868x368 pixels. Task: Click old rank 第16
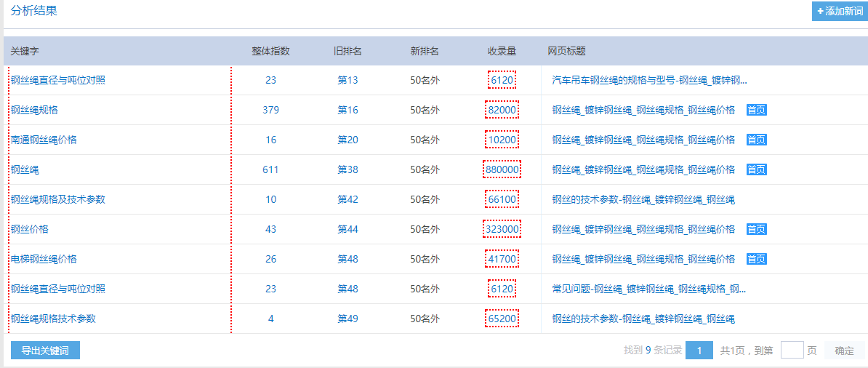click(x=347, y=110)
